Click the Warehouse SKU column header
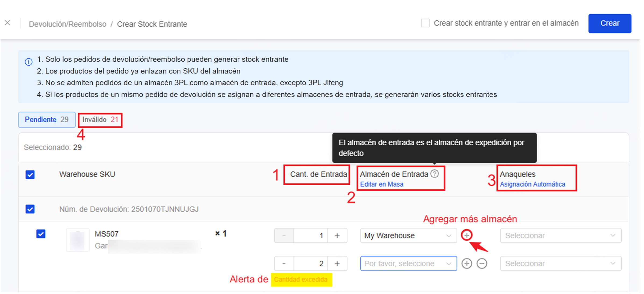Image resolution: width=644 pixels, height=294 pixels. [x=87, y=174]
